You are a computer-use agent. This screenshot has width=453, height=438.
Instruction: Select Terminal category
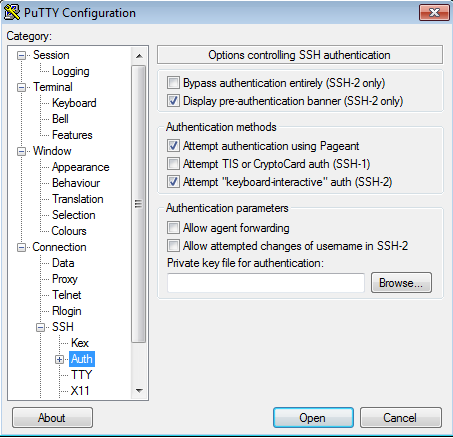[53, 87]
